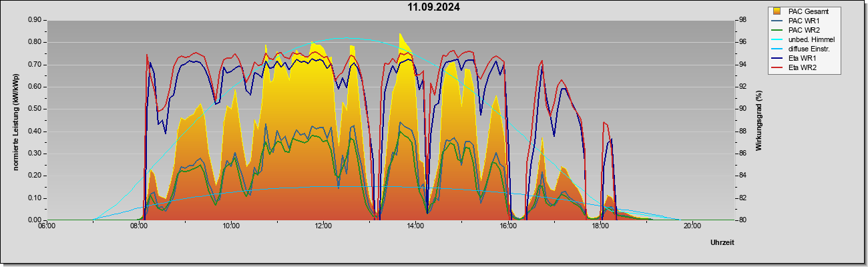Screen dimensions: 868x267
Task: Click the chart title date 11.09.2024
Action: (x=434, y=7)
